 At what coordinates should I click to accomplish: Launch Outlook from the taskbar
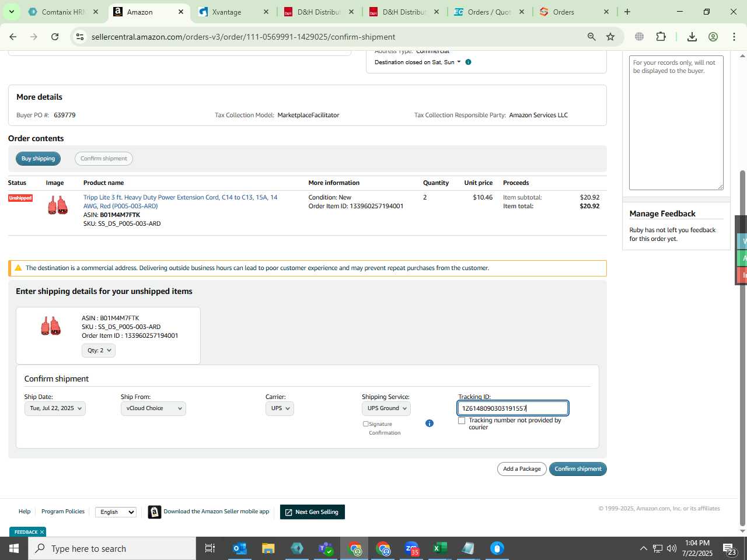pos(240,548)
